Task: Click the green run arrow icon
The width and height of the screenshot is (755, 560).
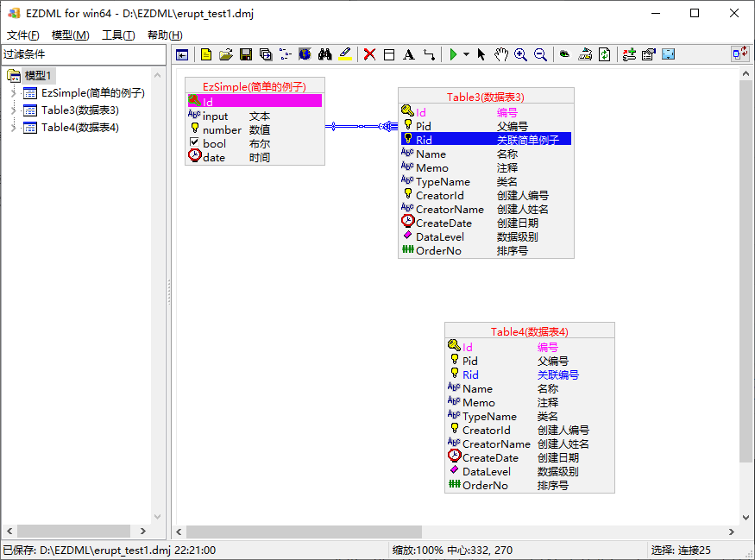Action: click(453, 54)
